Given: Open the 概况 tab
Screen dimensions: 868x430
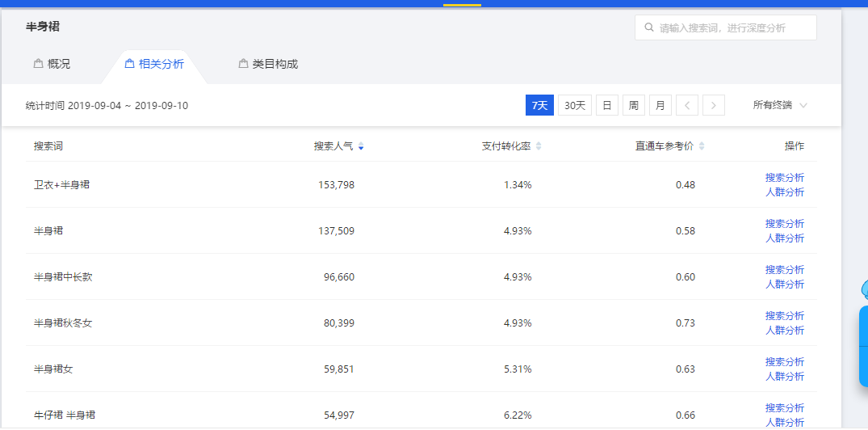Looking at the screenshot, I should pos(58,64).
